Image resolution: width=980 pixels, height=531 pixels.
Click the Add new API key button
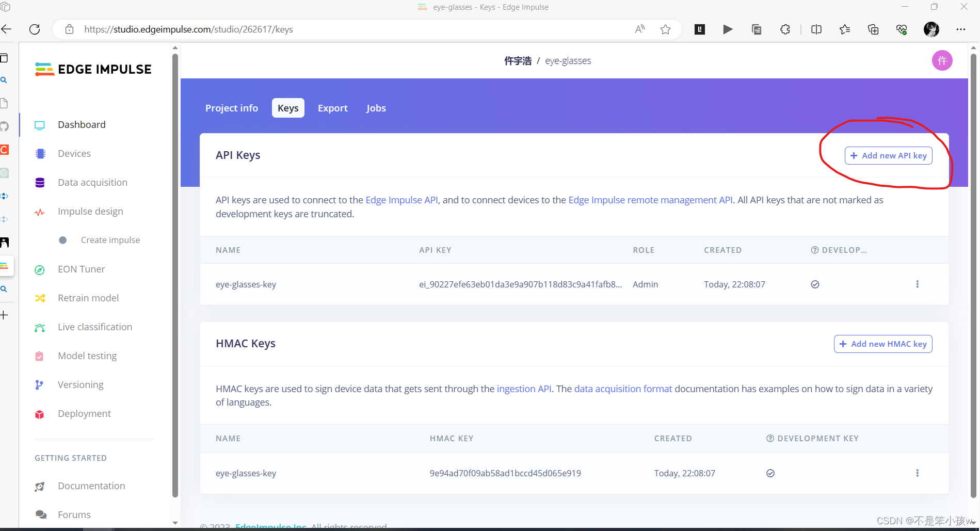[888, 155]
